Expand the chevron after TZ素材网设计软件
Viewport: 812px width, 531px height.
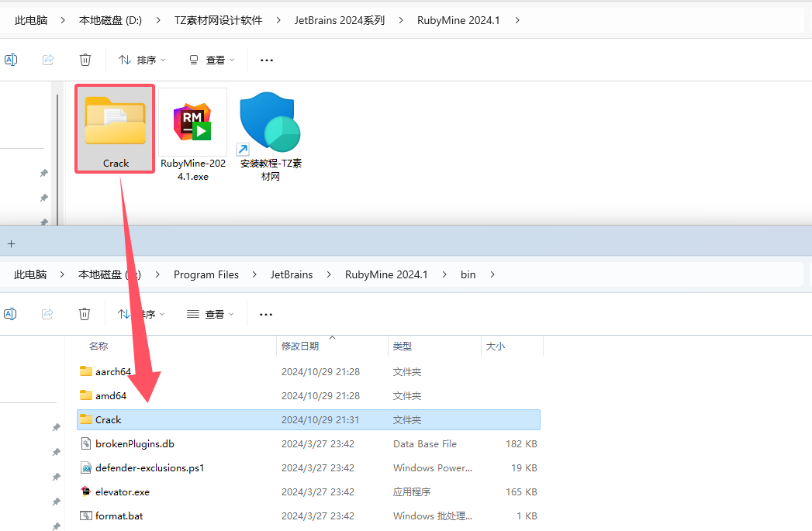point(278,20)
